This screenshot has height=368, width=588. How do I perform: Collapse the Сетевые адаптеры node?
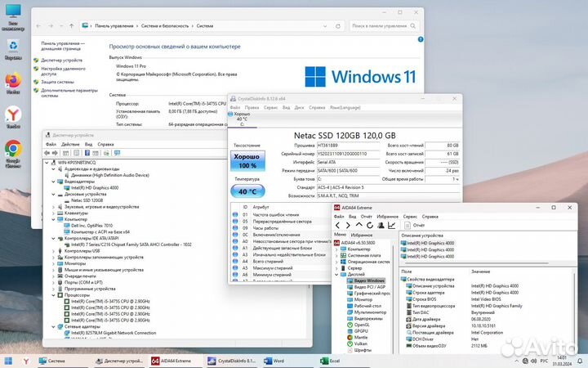pos(54,326)
